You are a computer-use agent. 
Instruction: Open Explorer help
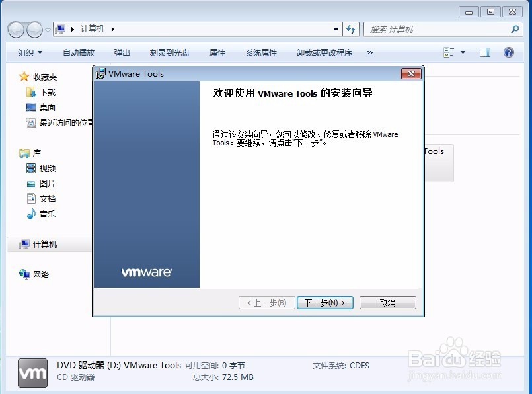coord(509,52)
